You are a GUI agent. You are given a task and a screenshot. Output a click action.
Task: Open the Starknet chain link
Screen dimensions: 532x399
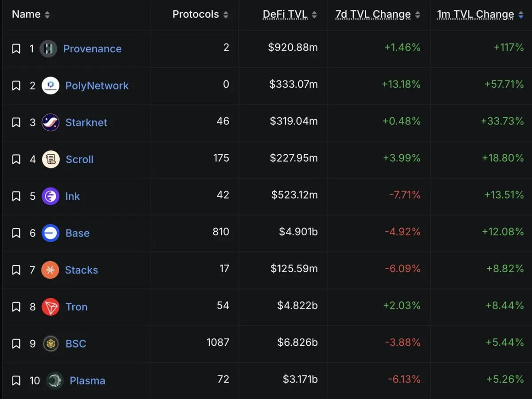click(86, 122)
